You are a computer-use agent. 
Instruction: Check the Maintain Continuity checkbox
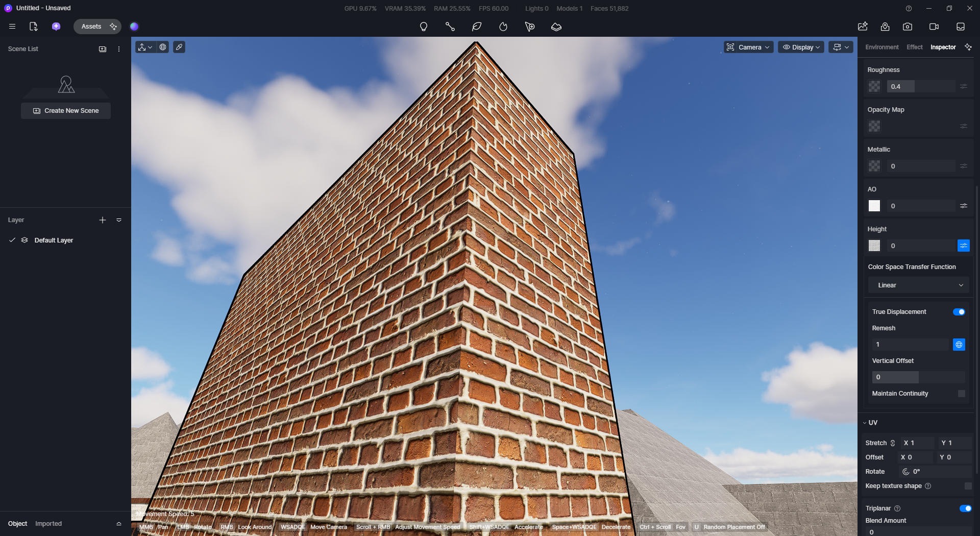962,394
